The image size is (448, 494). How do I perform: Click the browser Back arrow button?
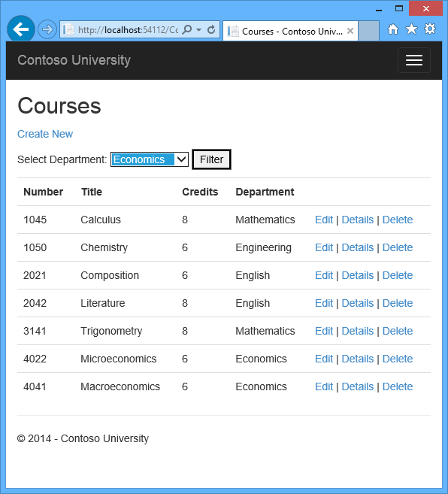point(21,29)
